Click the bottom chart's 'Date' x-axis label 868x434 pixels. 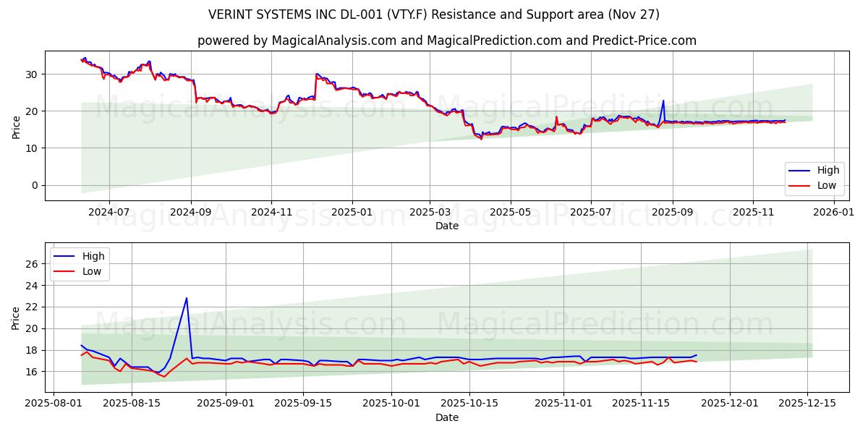446,417
